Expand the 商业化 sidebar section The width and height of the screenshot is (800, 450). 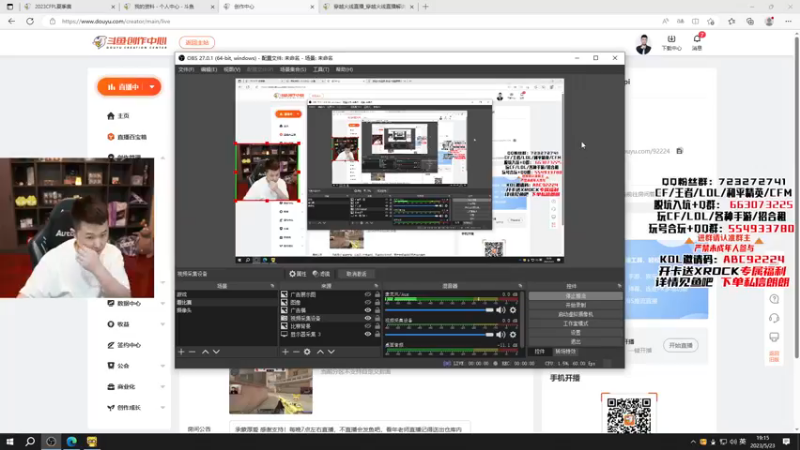pos(163,387)
